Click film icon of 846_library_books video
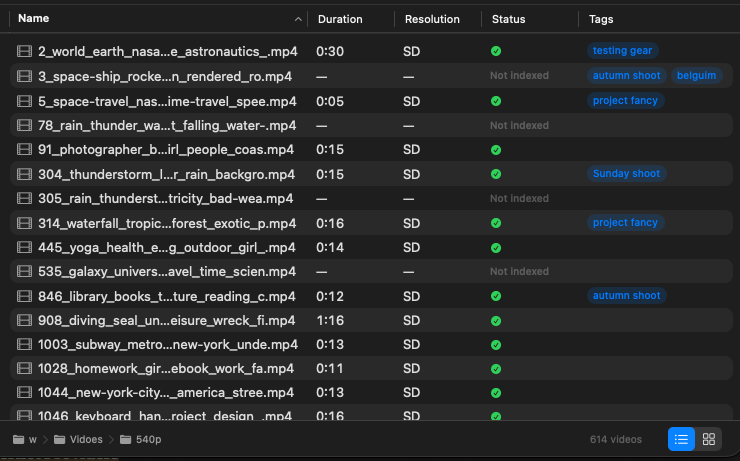 tap(25, 296)
